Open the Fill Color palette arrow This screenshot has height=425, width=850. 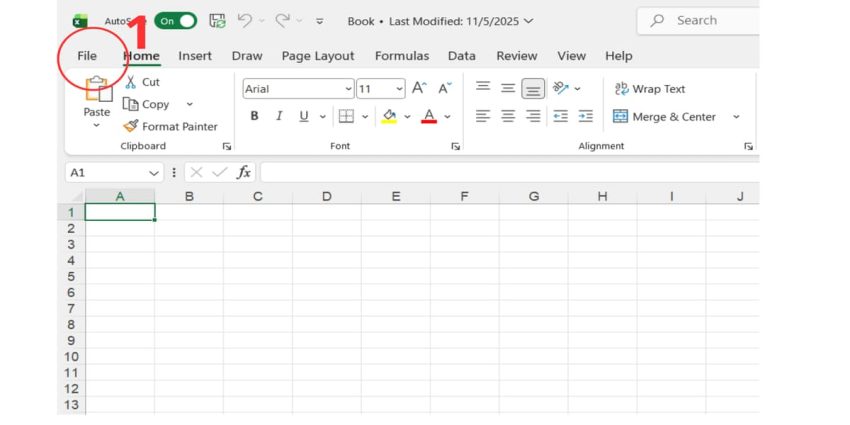point(407,117)
